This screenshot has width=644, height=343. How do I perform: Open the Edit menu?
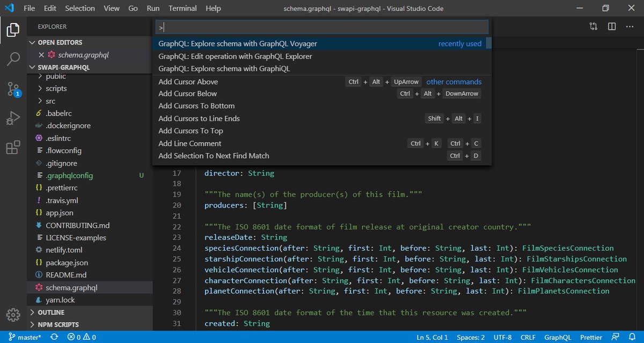[x=50, y=9]
